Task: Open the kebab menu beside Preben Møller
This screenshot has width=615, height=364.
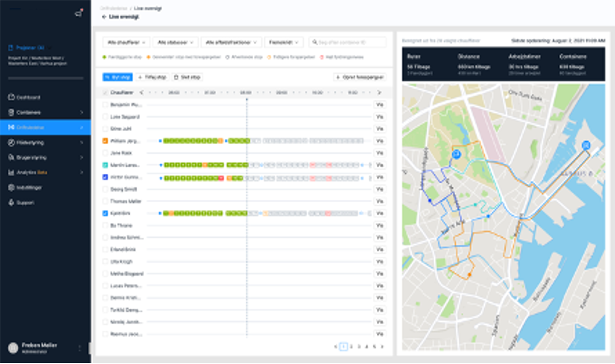Action: 80,348
